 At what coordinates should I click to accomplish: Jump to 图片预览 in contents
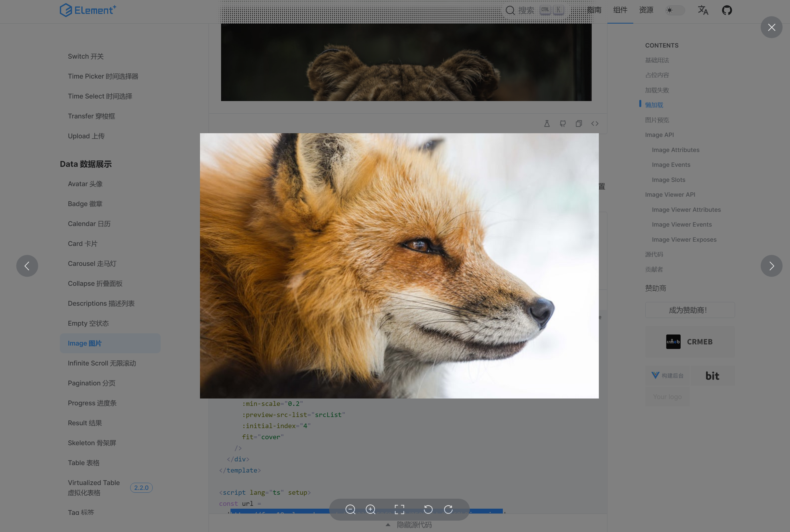click(x=657, y=120)
